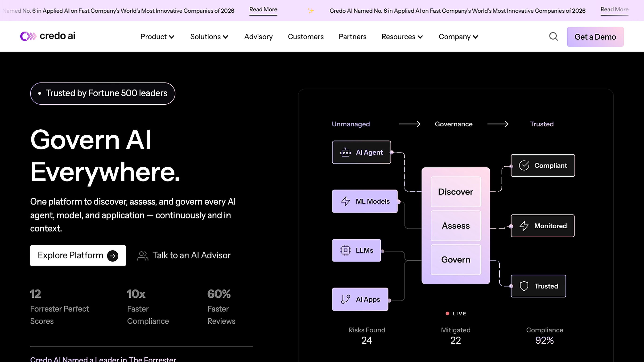Click the 10x Faster Compliance stat
Image resolution: width=644 pixels, height=362 pixels.
pos(148,307)
